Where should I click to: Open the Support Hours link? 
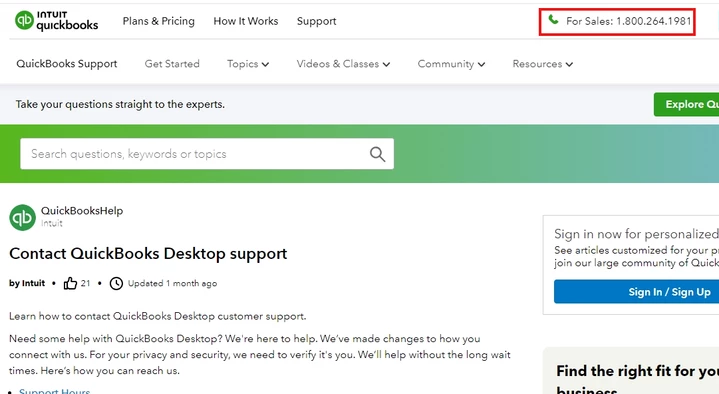[55, 391]
